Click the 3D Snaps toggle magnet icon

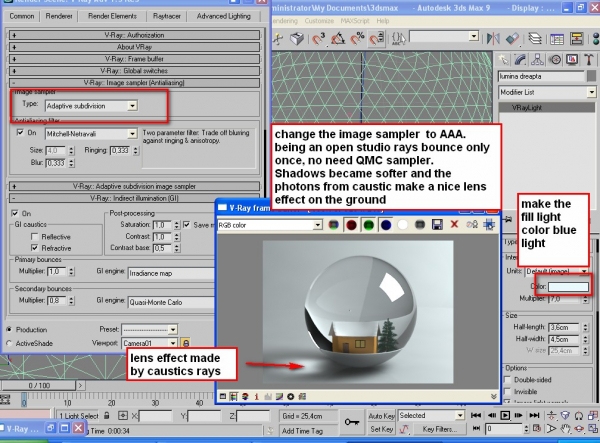pyautogui.click(x=318, y=38)
